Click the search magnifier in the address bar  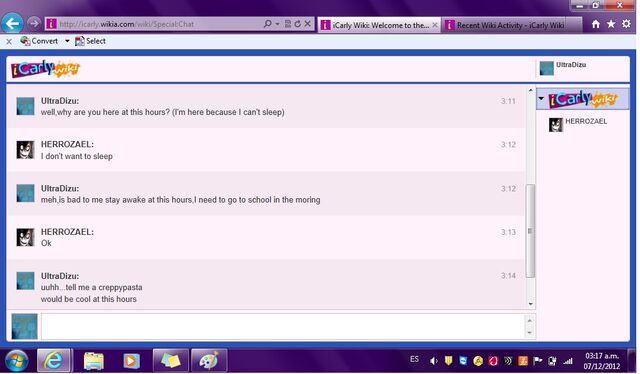tap(267, 24)
